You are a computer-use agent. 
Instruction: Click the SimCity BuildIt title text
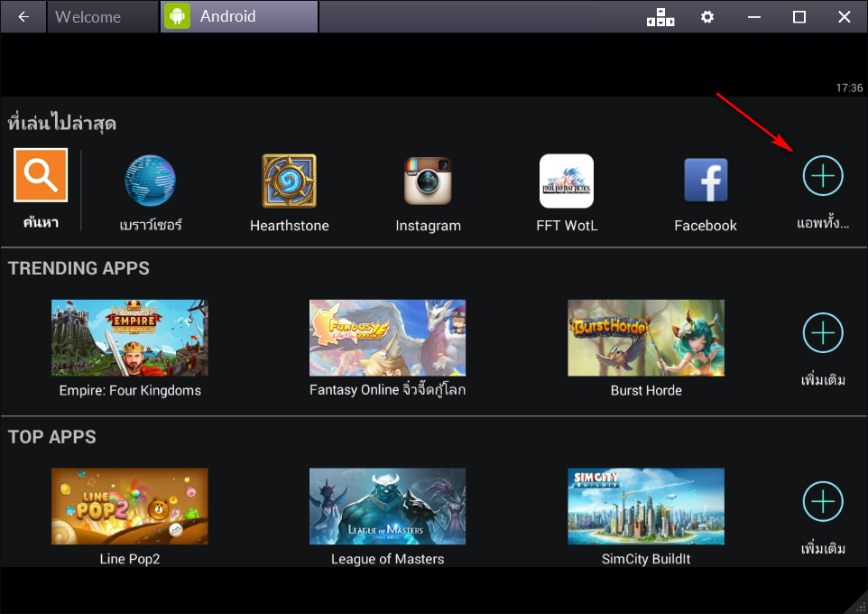(x=646, y=559)
